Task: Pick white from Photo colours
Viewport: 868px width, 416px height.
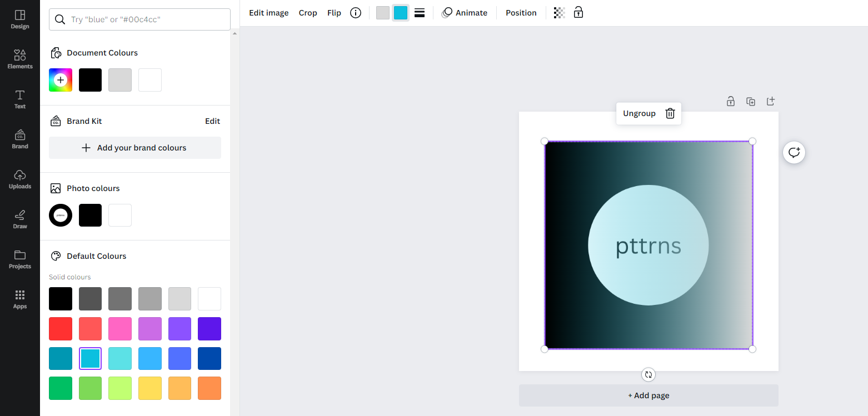Action: [x=120, y=215]
